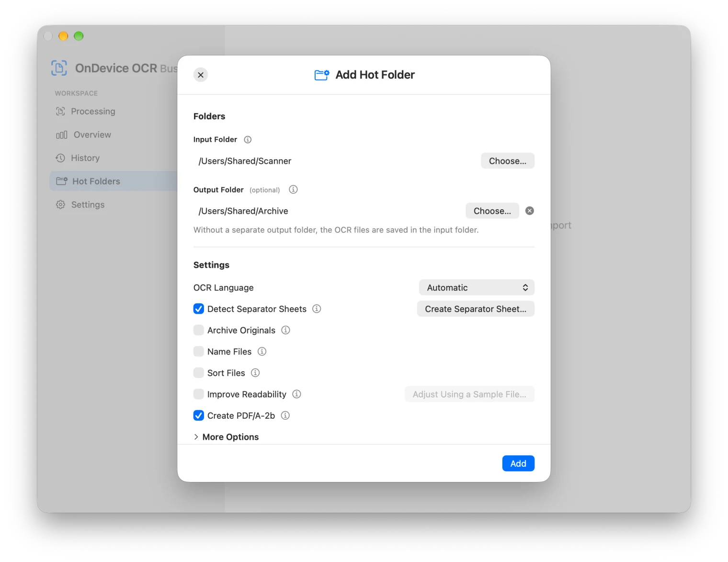Enable Sort Files checkbox

click(x=199, y=373)
